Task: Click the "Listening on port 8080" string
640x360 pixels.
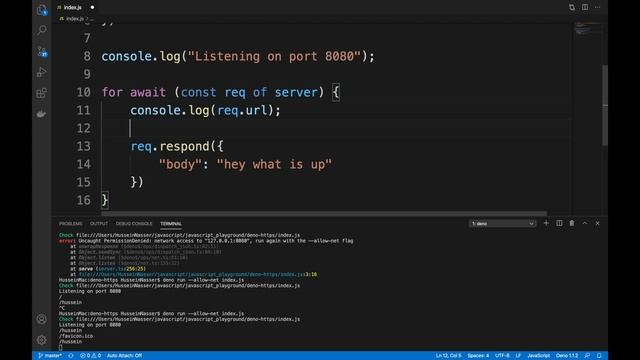Action: 274,56
